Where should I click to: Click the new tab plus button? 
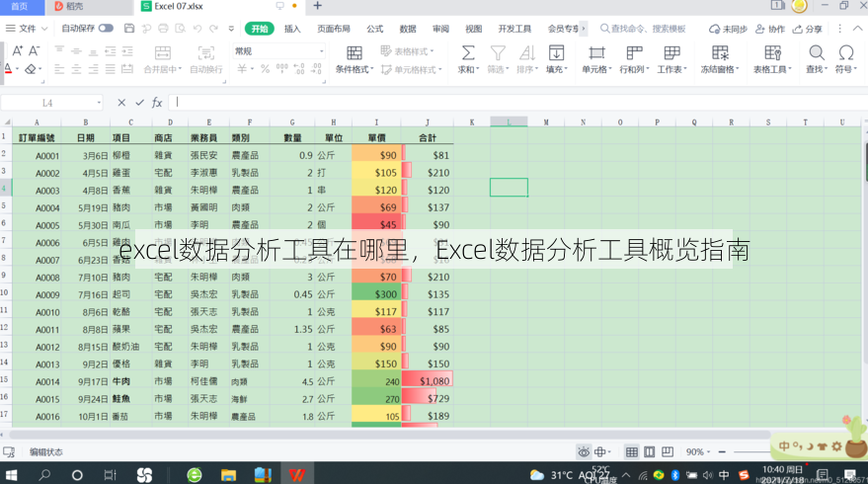point(318,6)
